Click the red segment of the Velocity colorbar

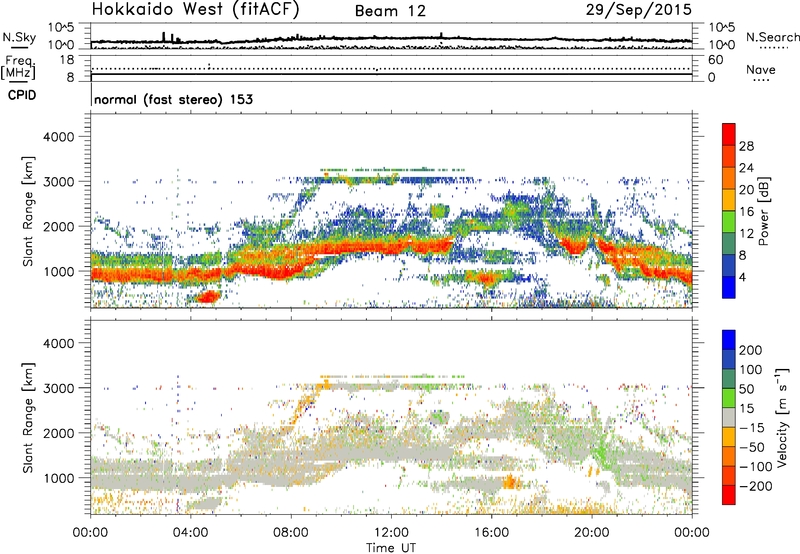pyautogui.click(x=729, y=495)
